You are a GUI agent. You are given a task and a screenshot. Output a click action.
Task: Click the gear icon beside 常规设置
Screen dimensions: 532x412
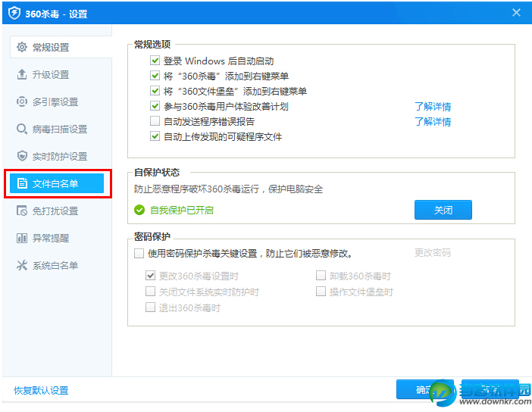22,47
